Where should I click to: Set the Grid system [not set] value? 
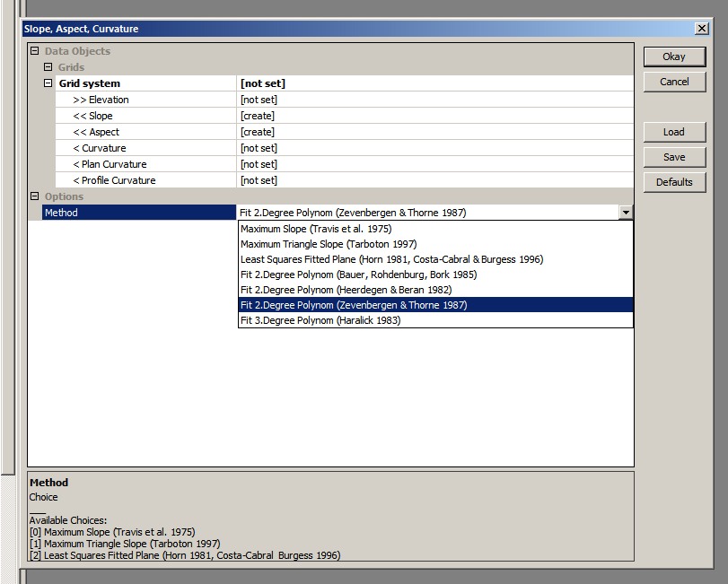(435, 83)
